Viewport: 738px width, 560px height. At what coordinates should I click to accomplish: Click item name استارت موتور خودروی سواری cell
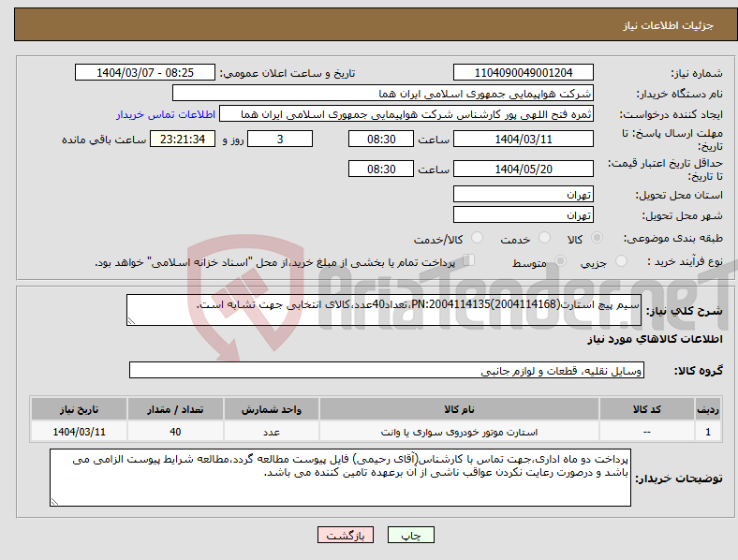pos(459,432)
